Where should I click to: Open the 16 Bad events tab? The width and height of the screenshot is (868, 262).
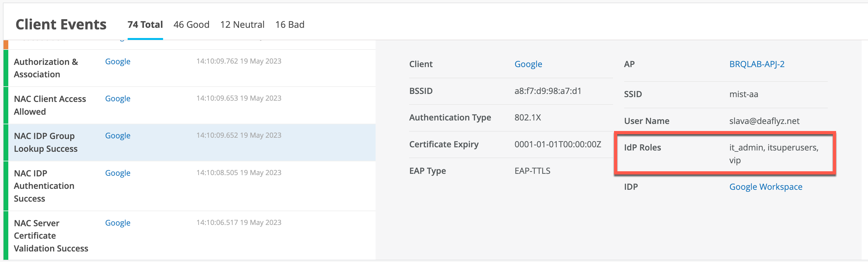(289, 25)
